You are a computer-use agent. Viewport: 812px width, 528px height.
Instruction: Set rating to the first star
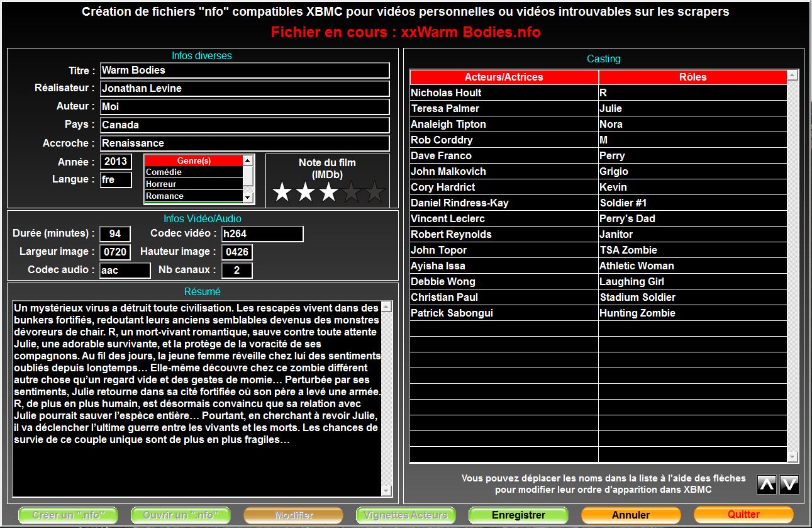(282, 192)
